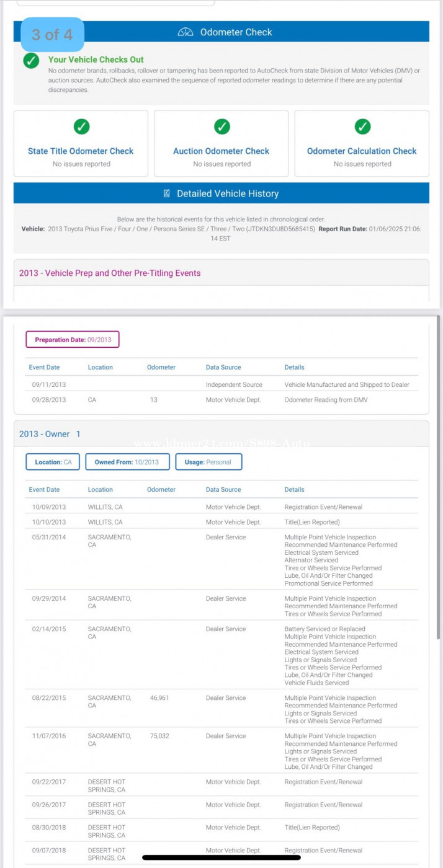Click the Location: CA badge
The image size is (443, 868).
[x=53, y=462]
